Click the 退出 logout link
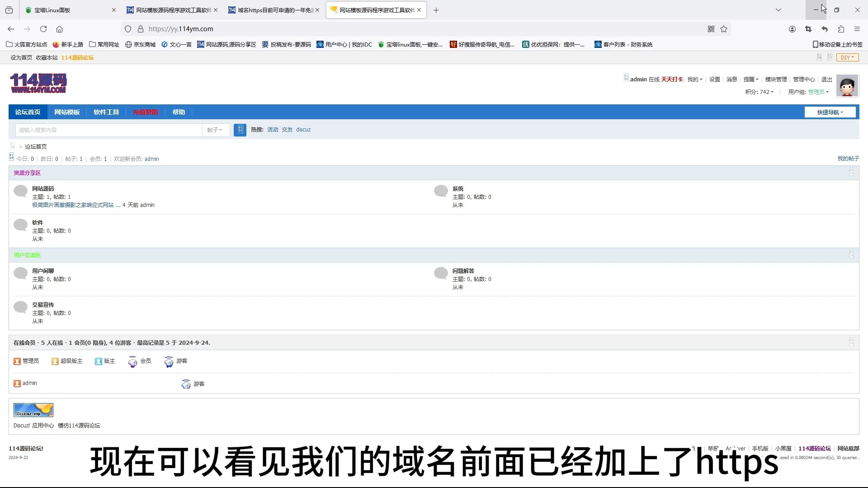The width and height of the screenshot is (868, 488). [x=826, y=79]
